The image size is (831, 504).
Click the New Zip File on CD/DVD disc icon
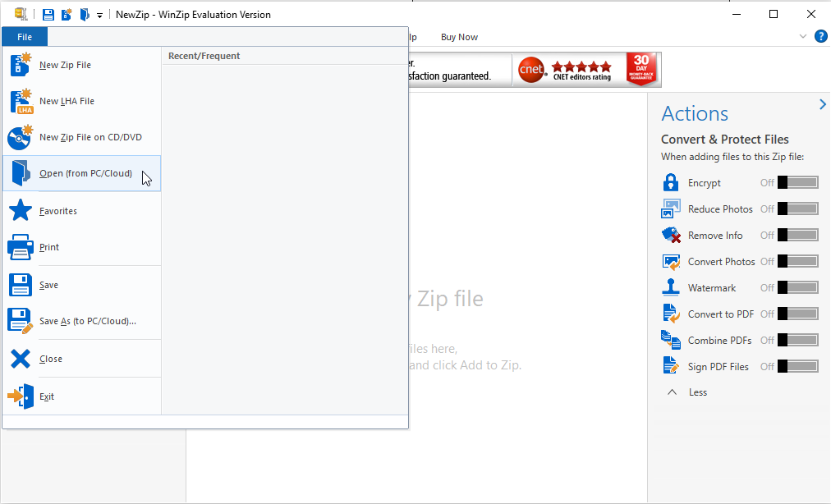[21, 137]
